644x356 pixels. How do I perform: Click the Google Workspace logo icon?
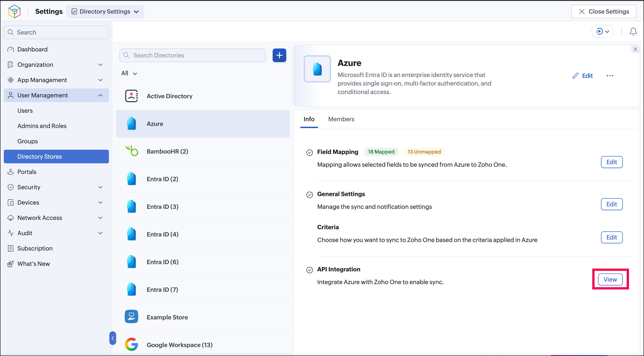point(131,345)
